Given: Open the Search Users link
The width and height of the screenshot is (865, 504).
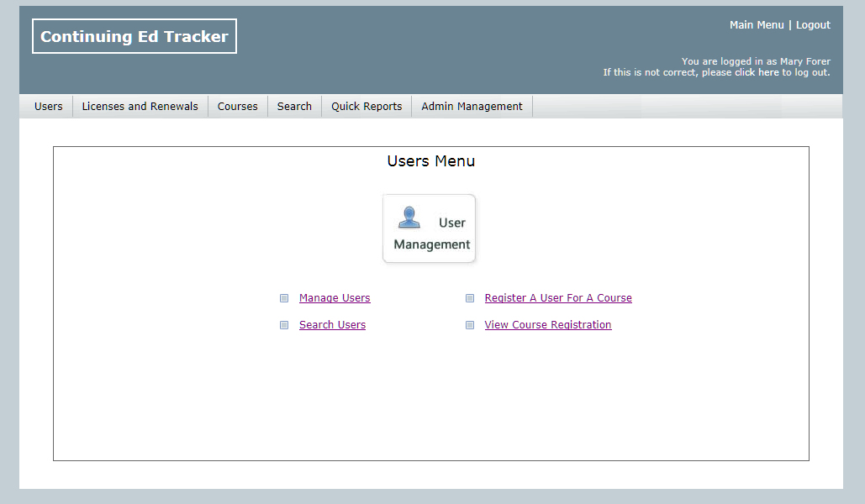Looking at the screenshot, I should pyautogui.click(x=332, y=325).
